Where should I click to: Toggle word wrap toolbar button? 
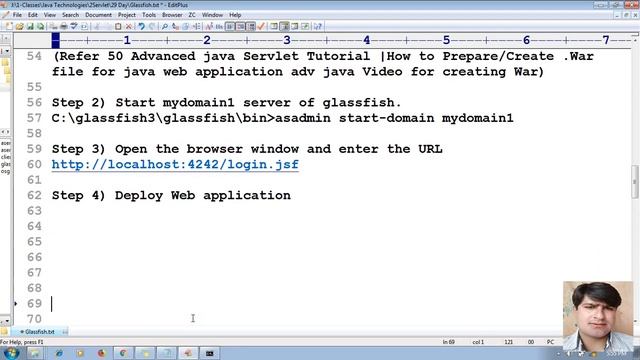tap(230, 27)
